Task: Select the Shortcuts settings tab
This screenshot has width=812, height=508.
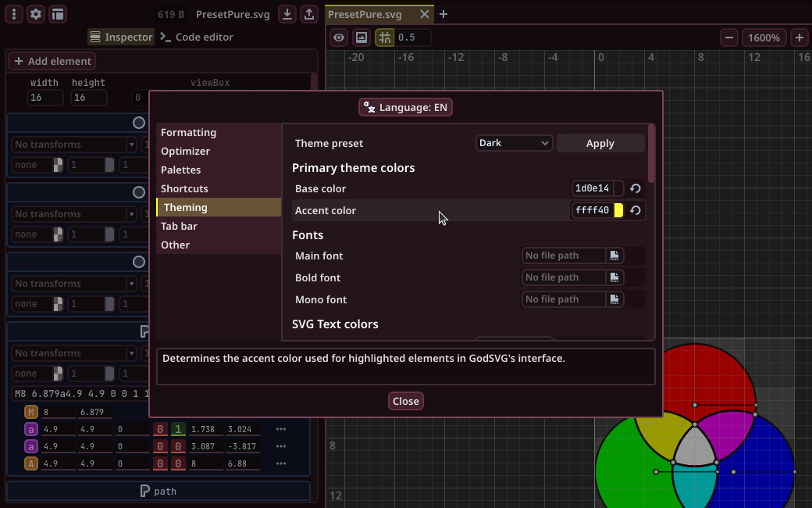Action: (x=219, y=188)
